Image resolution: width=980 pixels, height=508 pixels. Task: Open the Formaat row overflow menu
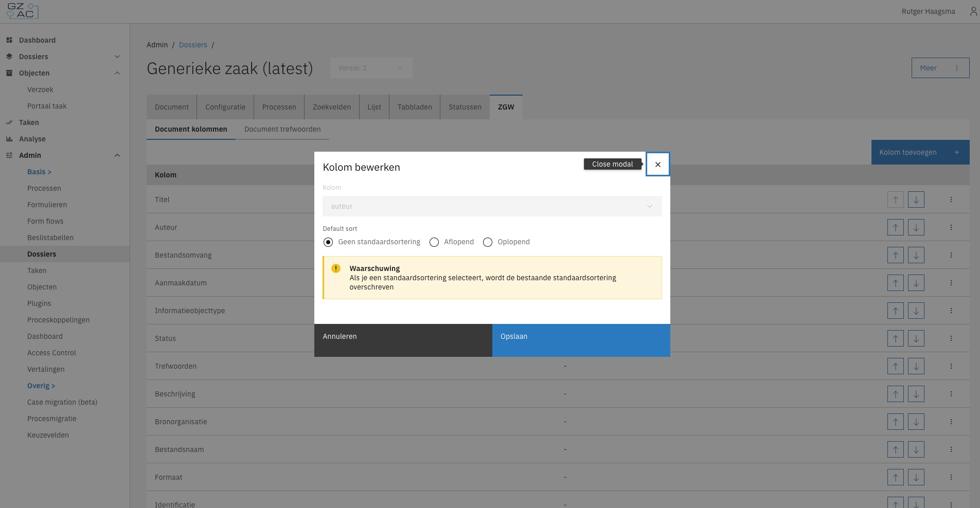click(951, 477)
